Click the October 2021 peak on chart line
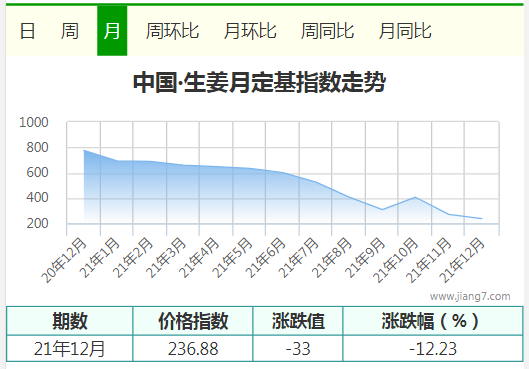 point(415,197)
